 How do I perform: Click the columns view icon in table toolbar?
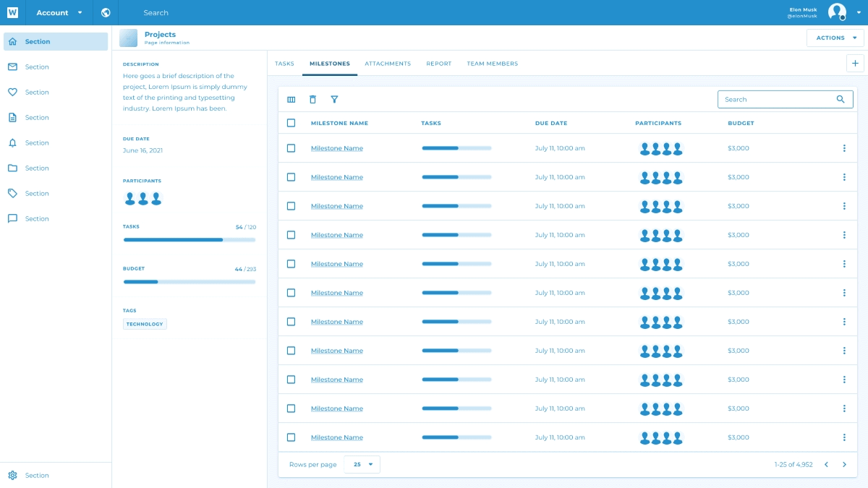[x=292, y=100]
